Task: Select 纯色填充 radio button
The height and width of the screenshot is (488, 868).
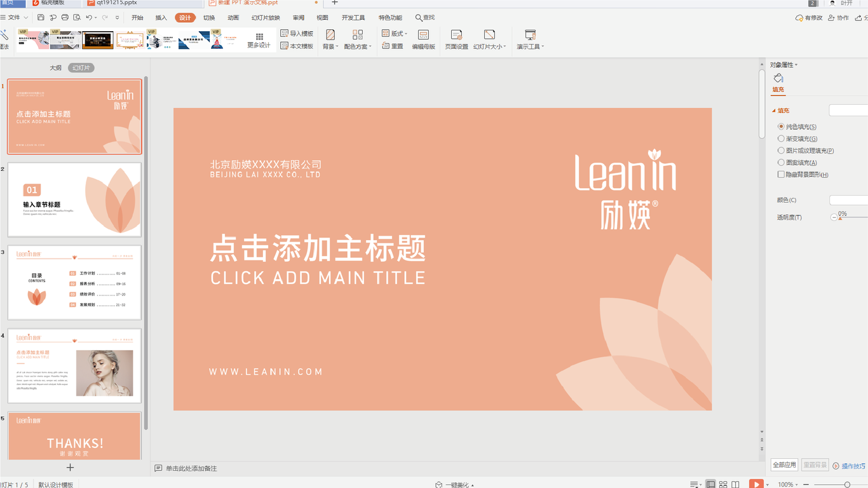Action: coord(782,126)
